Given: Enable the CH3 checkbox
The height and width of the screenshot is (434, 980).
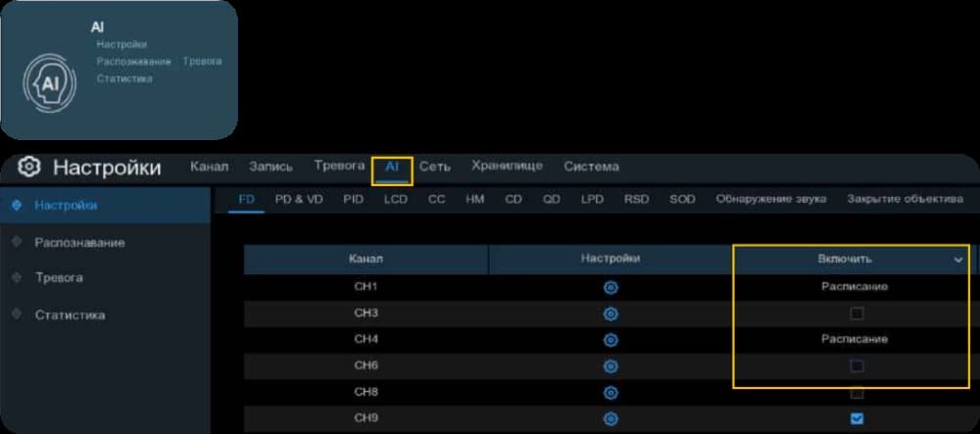Looking at the screenshot, I should click(857, 313).
